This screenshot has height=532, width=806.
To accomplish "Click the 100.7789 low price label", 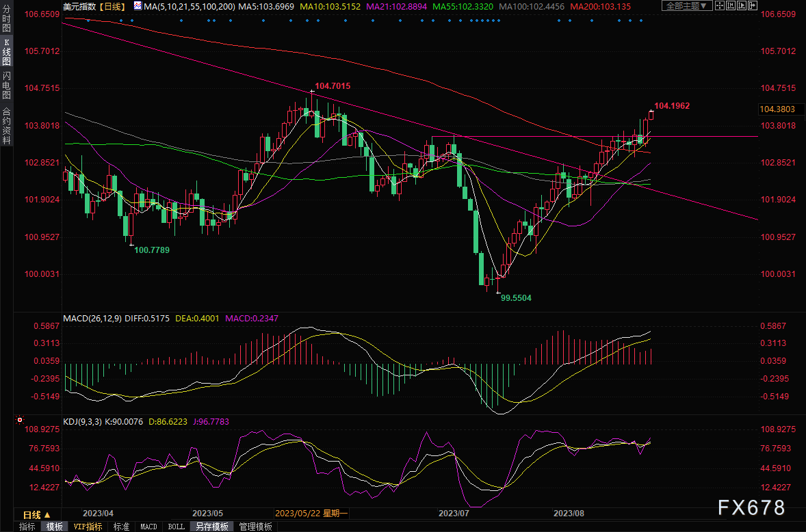I will 152,250.
